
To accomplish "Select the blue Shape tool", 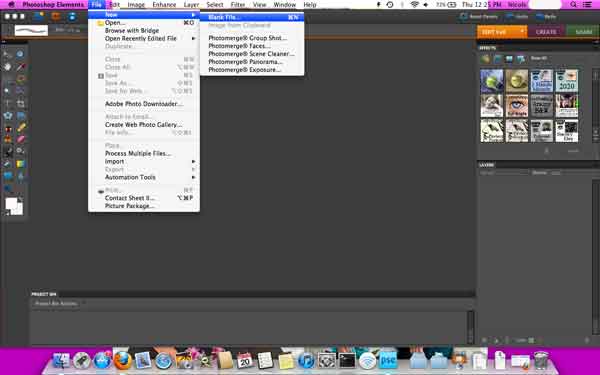I will click(x=7, y=176).
